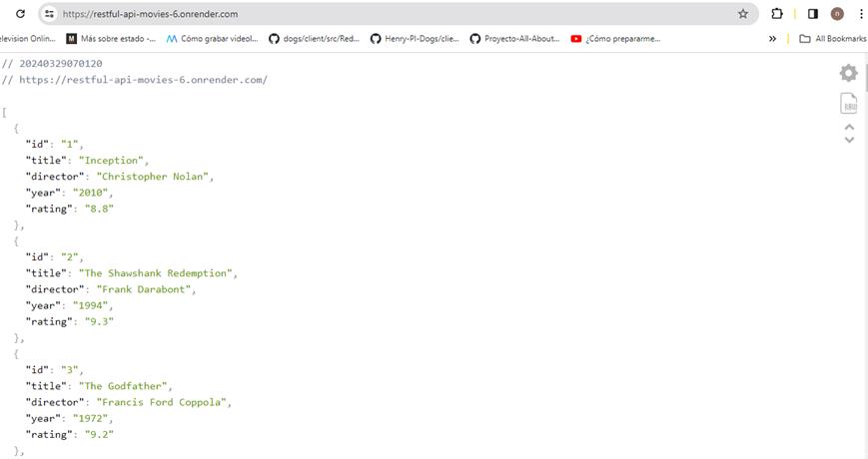Open 'Proyecto-All-About...' GitHub bookmark

tap(514, 39)
